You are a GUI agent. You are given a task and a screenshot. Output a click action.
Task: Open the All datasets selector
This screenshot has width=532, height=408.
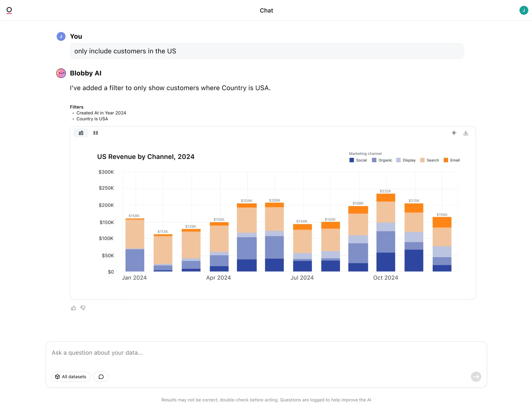click(x=71, y=377)
